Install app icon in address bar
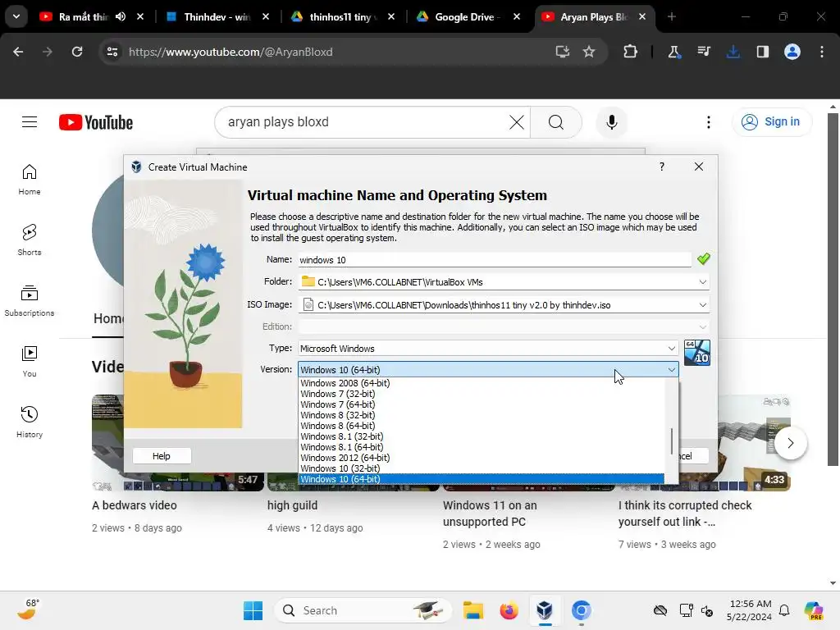The image size is (840, 630). [x=562, y=52]
